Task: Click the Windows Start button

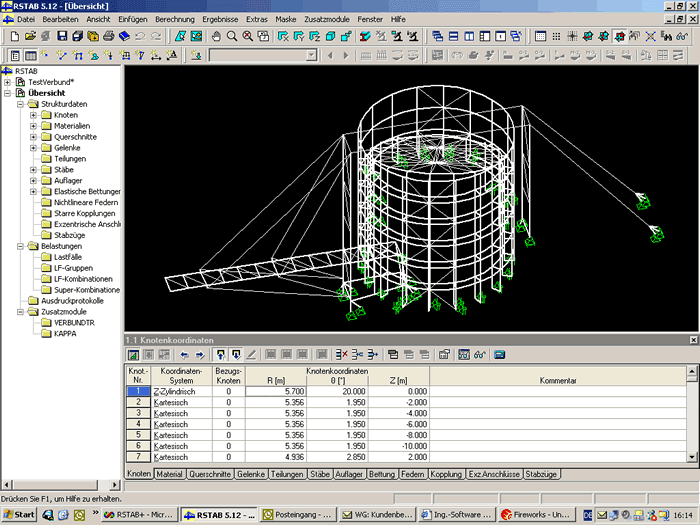Action: pos(19,514)
